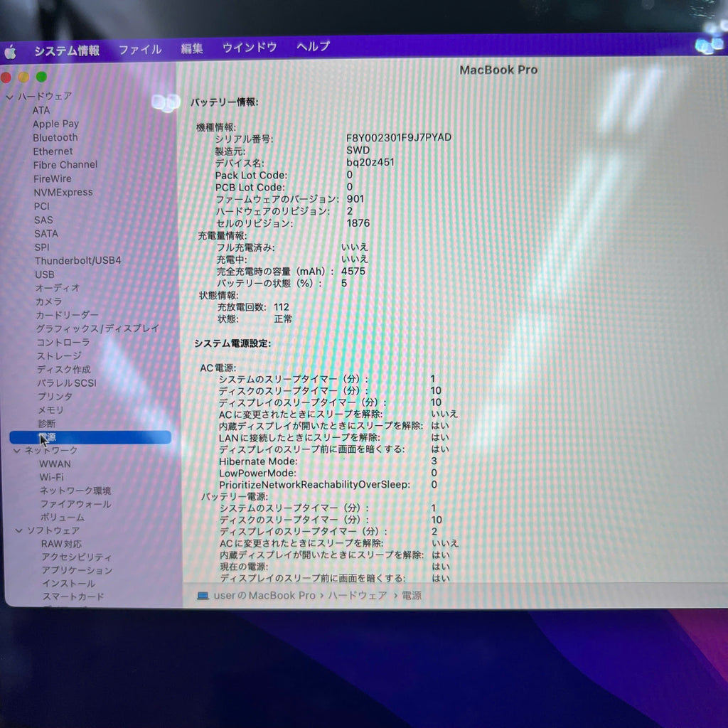Select アプリケーション in the sidebar
The width and height of the screenshot is (728, 728).
tap(77, 570)
